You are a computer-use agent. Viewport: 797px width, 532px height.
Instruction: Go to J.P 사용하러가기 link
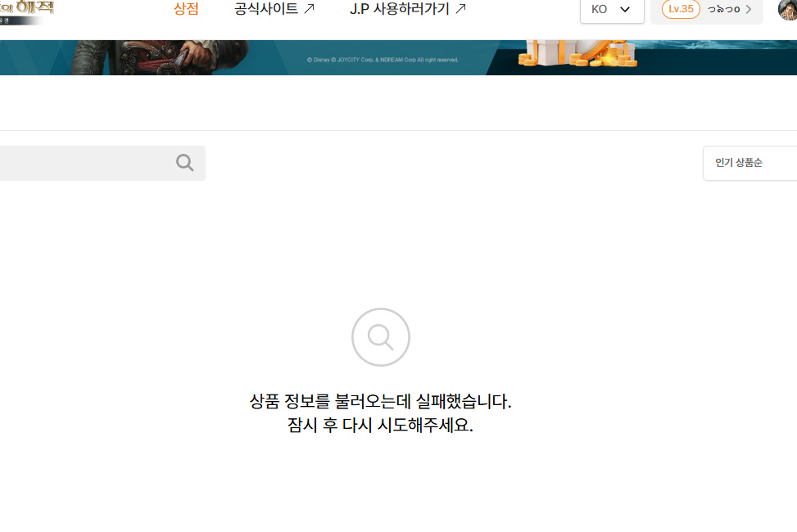click(x=400, y=9)
